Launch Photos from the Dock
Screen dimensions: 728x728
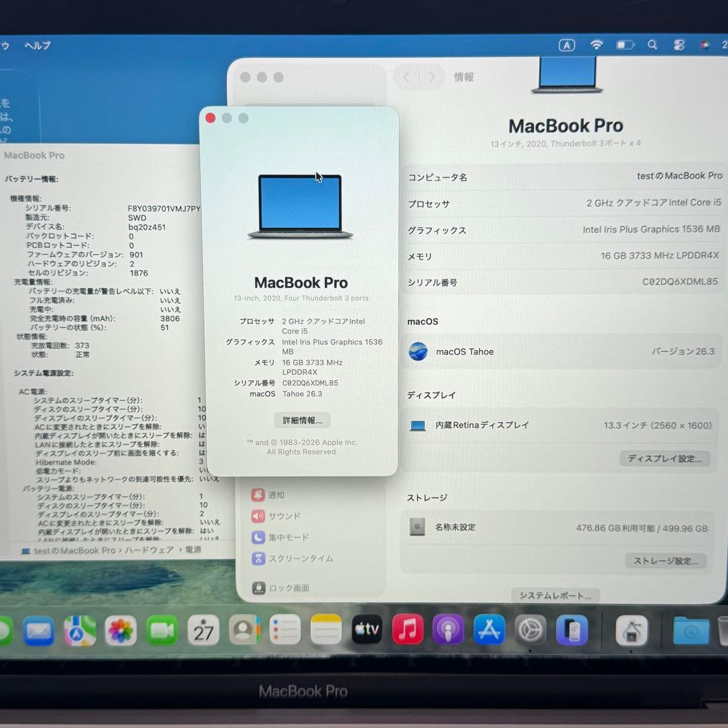tap(121, 630)
